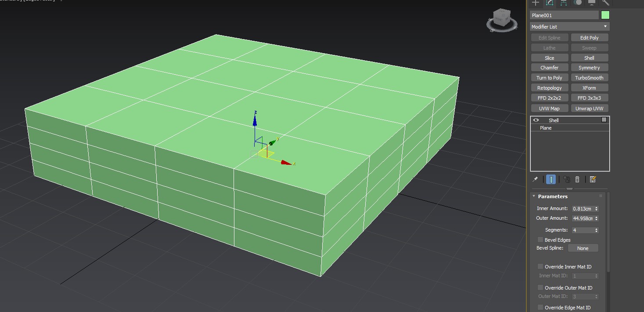Enable Override Inner Mat ID checkbox
644x312 pixels.
540,267
